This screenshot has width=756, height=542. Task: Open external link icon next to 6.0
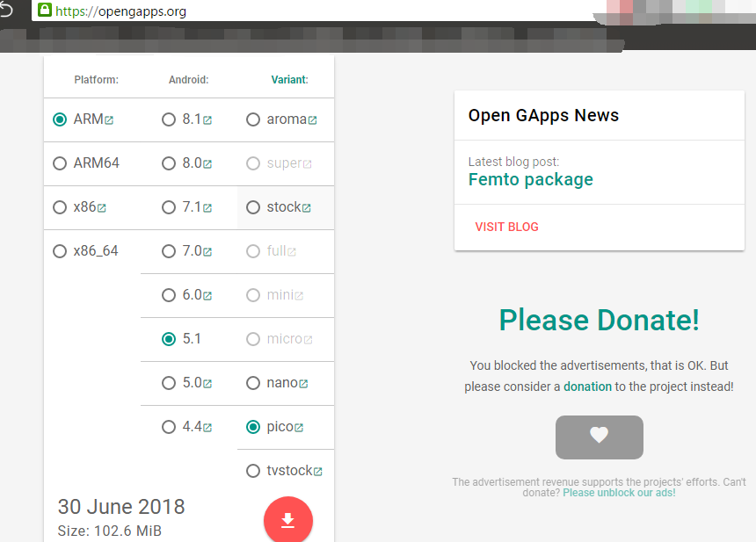(207, 296)
